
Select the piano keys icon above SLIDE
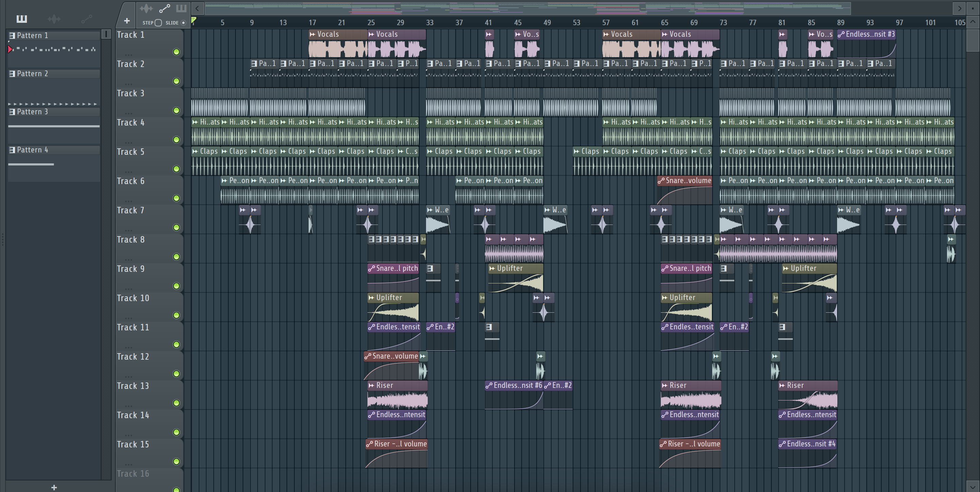(x=181, y=8)
